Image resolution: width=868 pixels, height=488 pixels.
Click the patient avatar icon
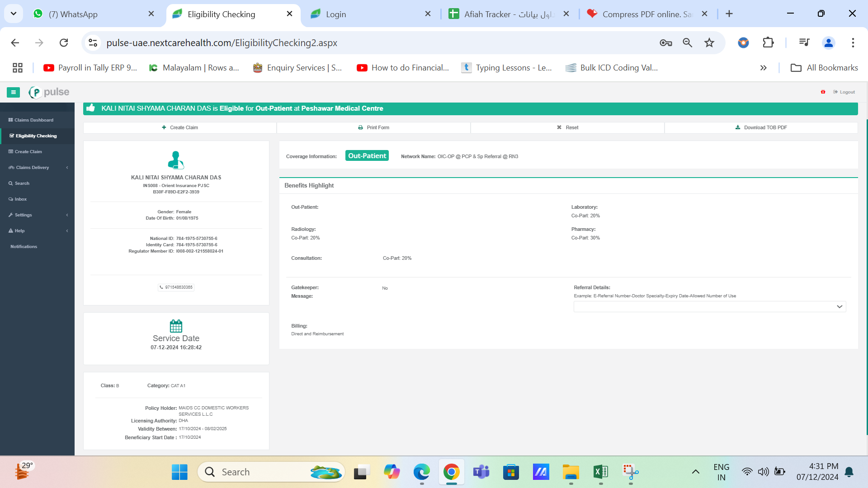pyautogui.click(x=176, y=160)
